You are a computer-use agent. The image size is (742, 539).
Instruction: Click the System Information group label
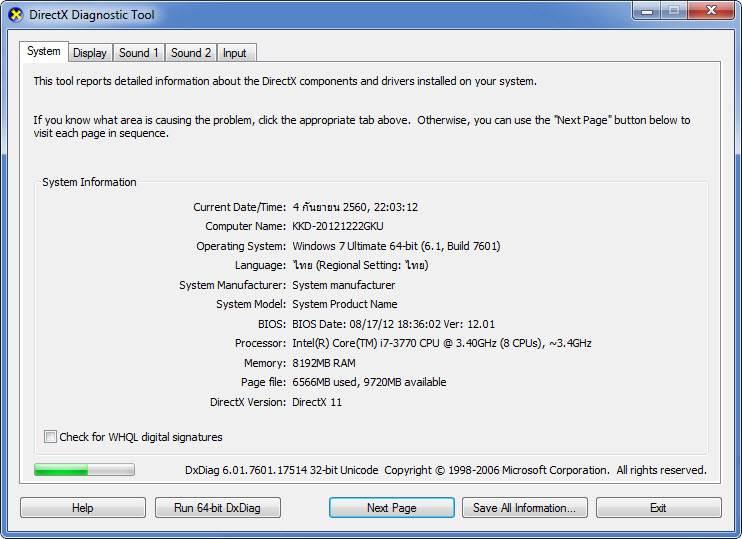pos(89,182)
